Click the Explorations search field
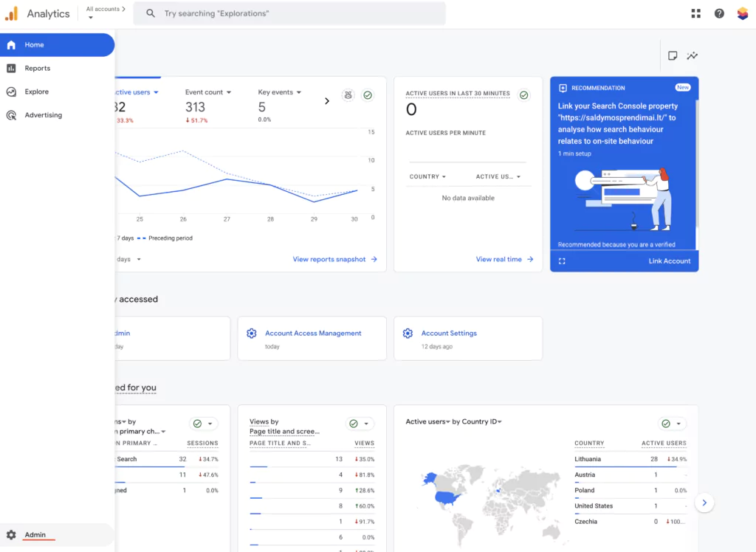This screenshot has height=552, width=756. pos(295,13)
